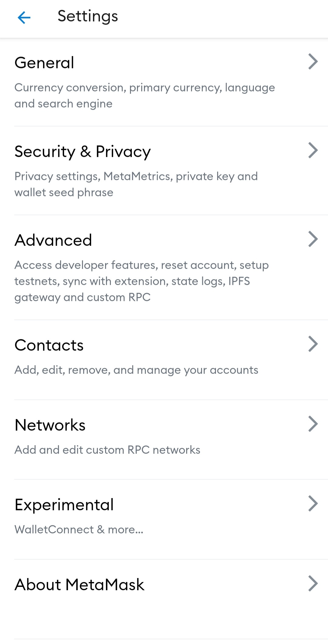Click 'Add and edit custom RPC networks'
Image resolution: width=328 pixels, height=644 pixels.
[108, 450]
